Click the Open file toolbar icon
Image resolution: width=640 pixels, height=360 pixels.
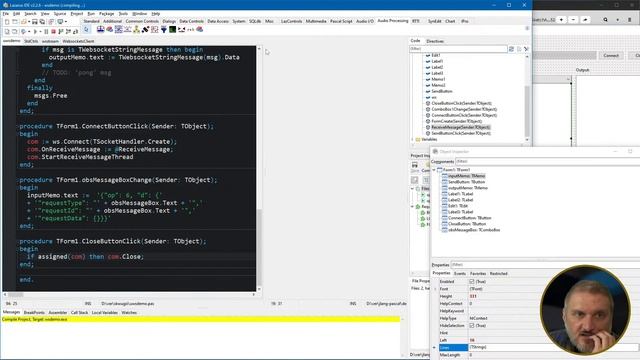[24, 22]
